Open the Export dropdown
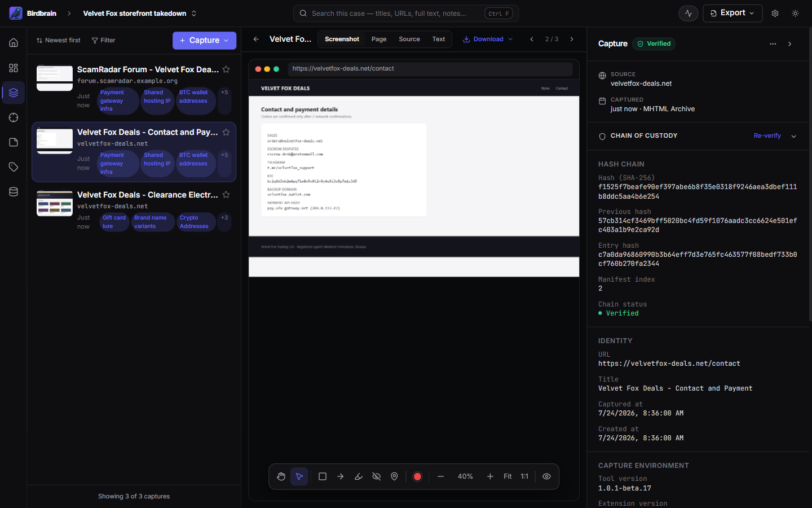This screenshot has width=812, height=508. (x=732, y=13)
